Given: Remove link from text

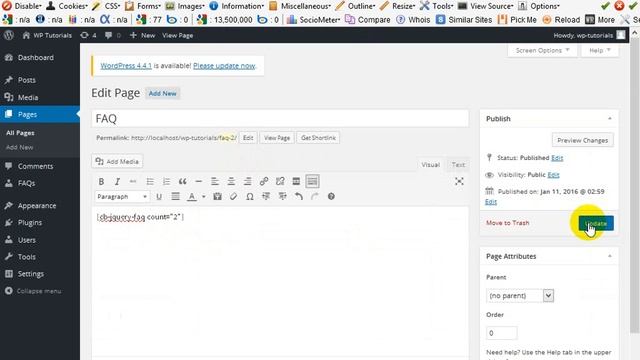Looking at the screenshot, I should tap(280, 181).
